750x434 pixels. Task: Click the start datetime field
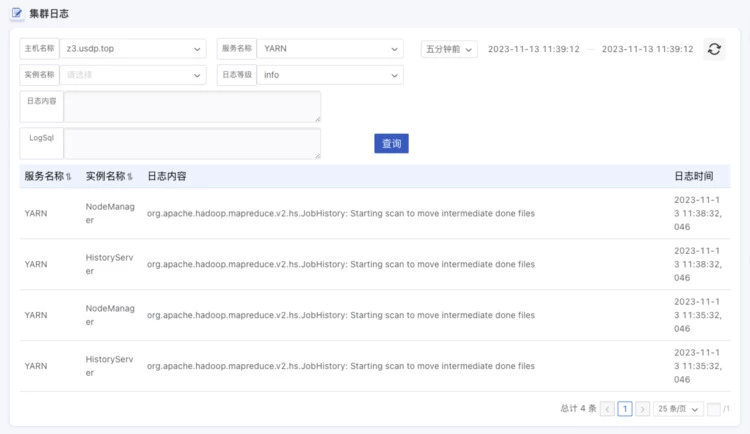[x=533, y=49]
